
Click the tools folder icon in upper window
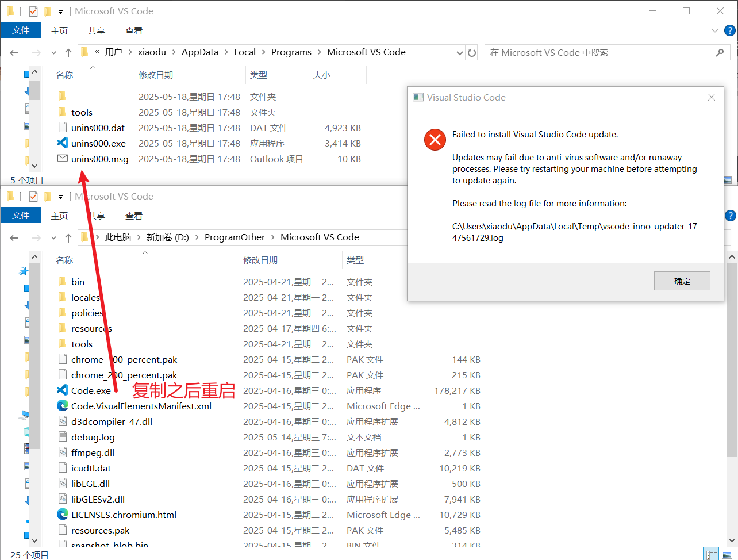63,112
